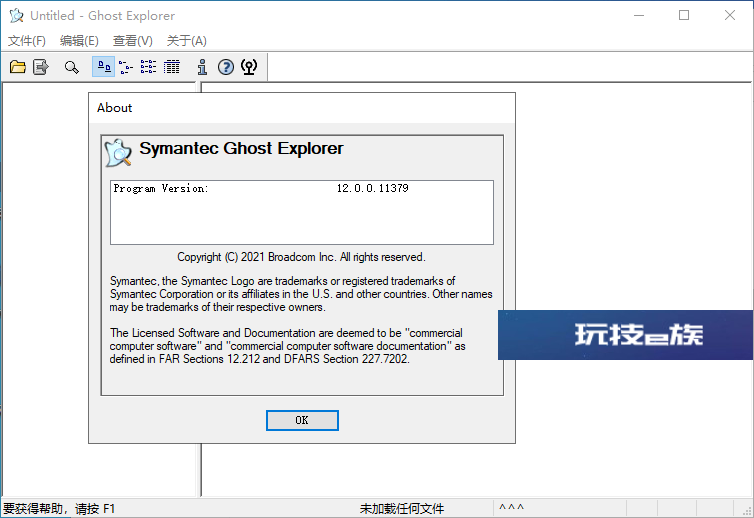Screen dimensions: 754x518
Task: Click the Copyright 2021 Broadcom line
Action: pos(302,257)
